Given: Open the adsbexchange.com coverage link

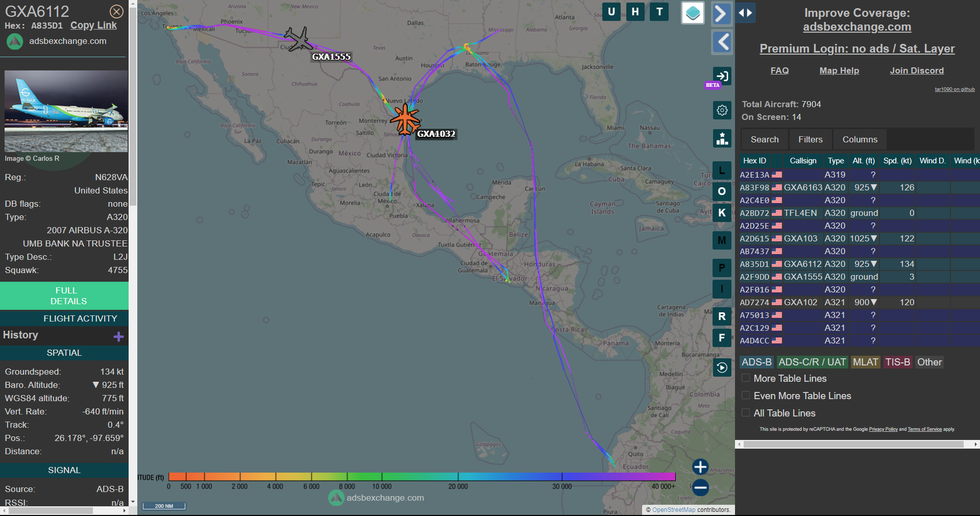Looking at the screenshot, I should point(857,27).
